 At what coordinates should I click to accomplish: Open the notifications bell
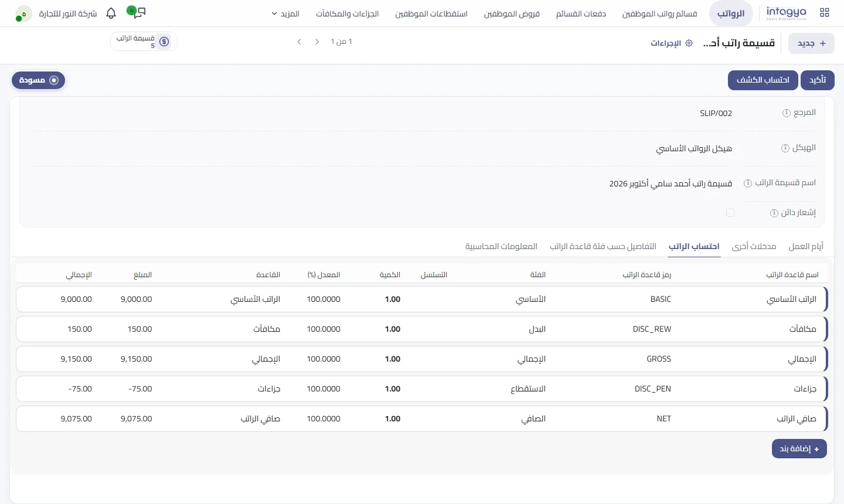(111, 13)
